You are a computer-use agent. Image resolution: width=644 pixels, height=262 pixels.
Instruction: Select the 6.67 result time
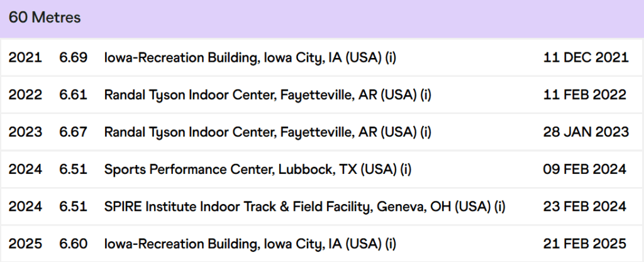73,132
